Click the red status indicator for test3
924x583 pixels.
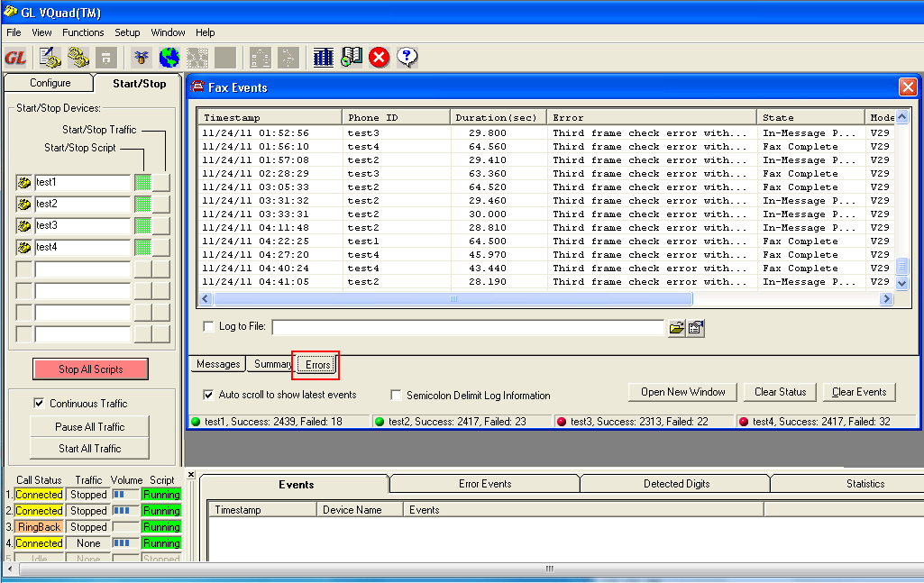562,422
